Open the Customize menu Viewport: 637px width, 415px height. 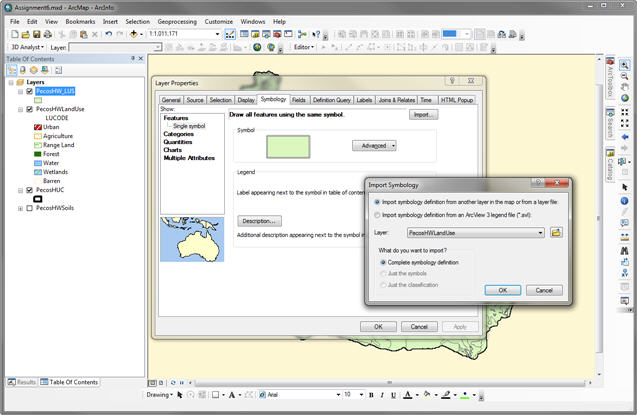point(219,22)
